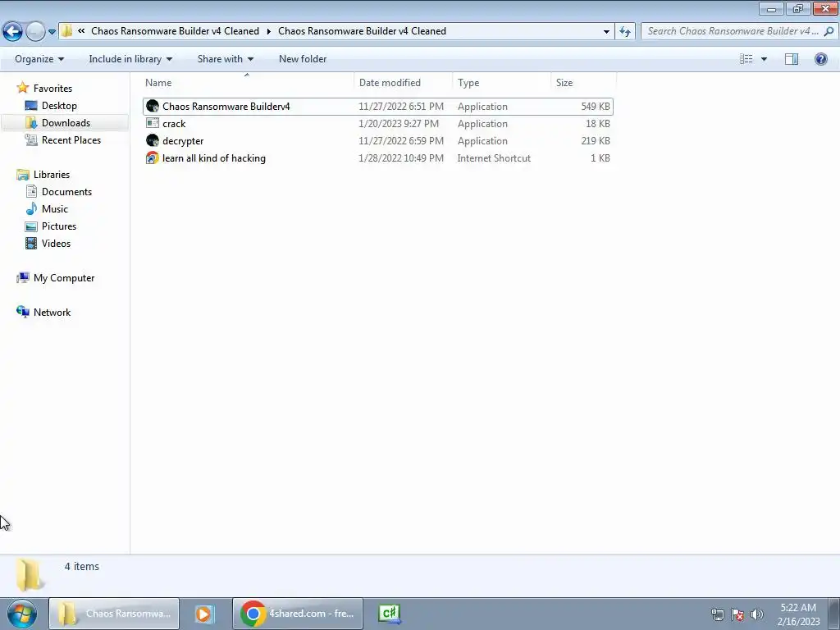This screenshot has width=840, height=630.
Task: Click the network tray icon
Action: (717, 615)
